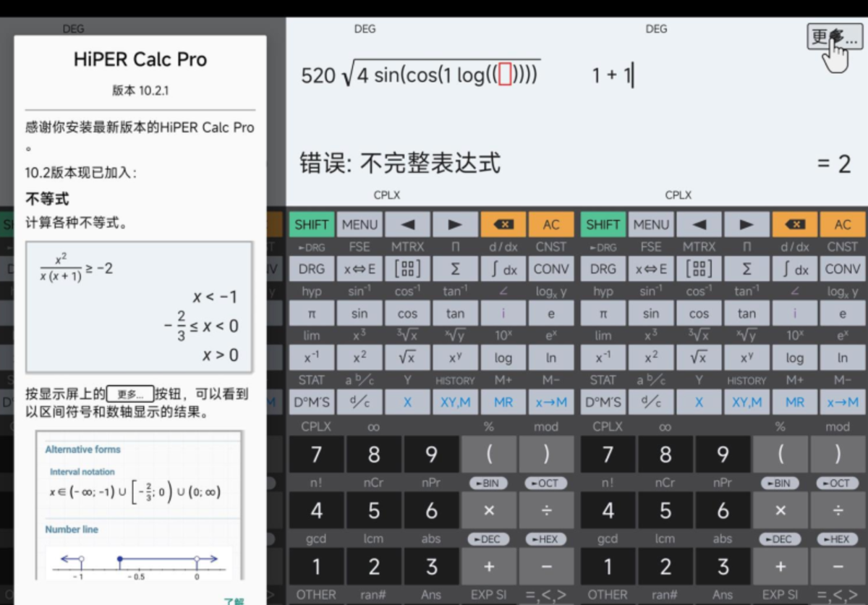Tap the imaginary i key in the 1 + 1 calculator
This screenshot has width=868, height=605.
[x=795, y=313]
